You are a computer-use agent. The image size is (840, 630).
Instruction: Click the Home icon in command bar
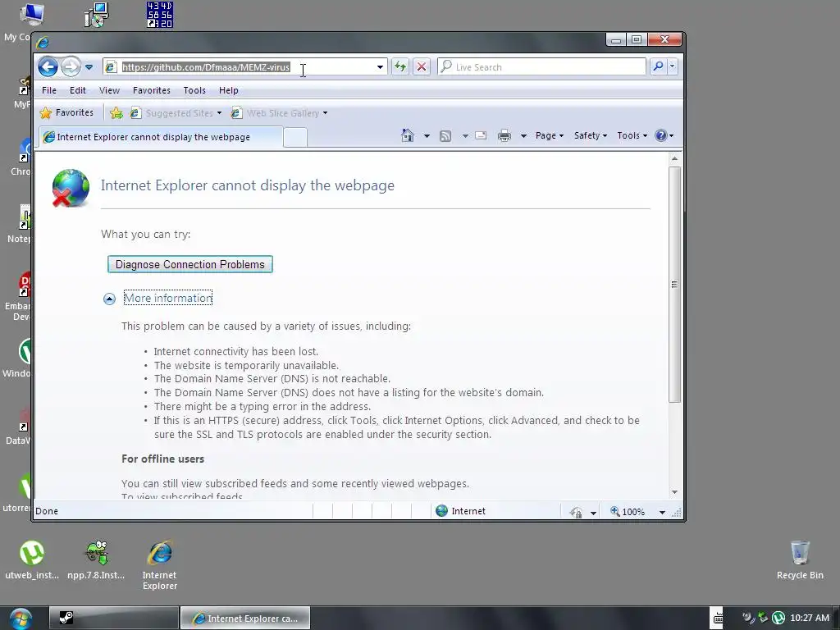point(408,135)
